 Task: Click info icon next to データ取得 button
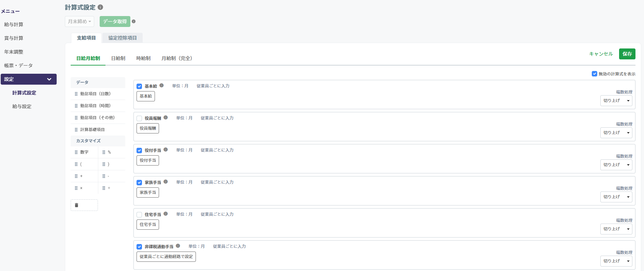(x=134, y=22)
